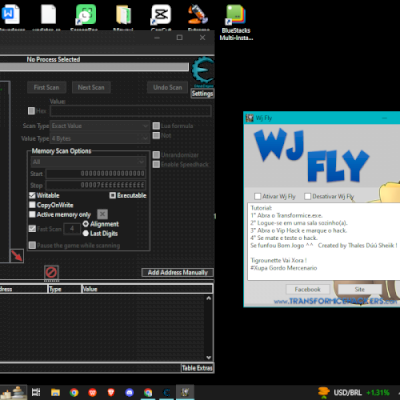Click address list scrollbar up arrow

tap(209, 298)
